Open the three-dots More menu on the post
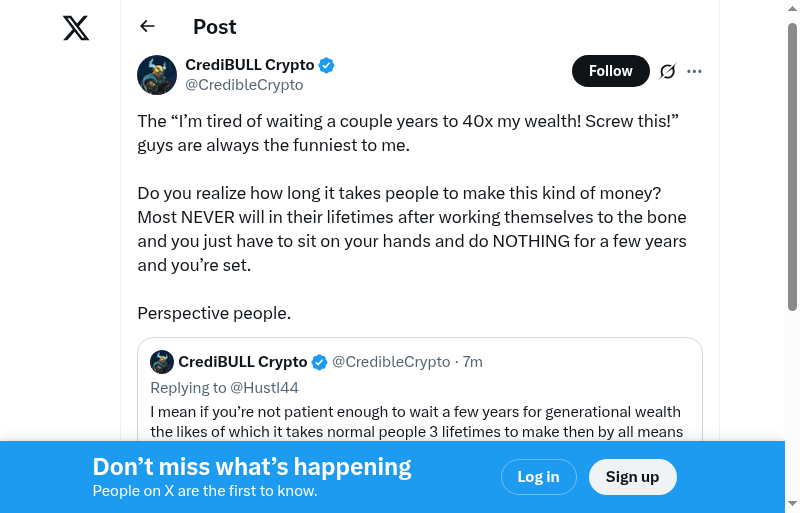 695,71
